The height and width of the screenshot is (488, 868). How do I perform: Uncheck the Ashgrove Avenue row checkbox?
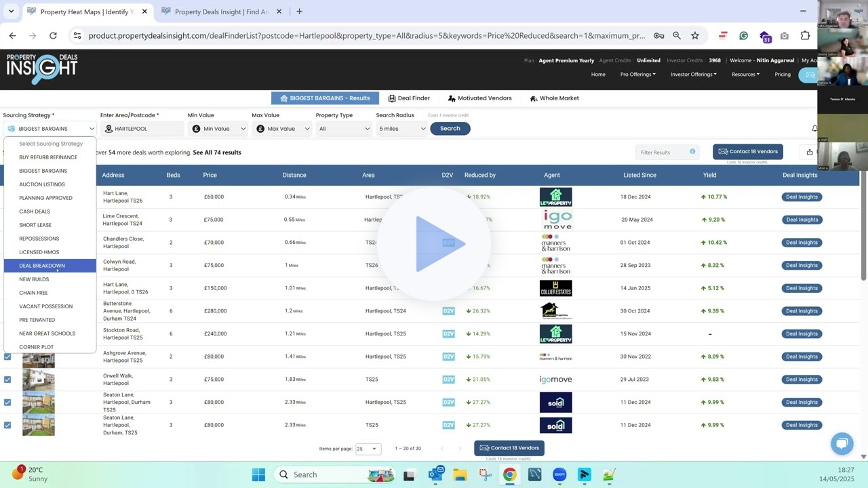click(7, 357)
